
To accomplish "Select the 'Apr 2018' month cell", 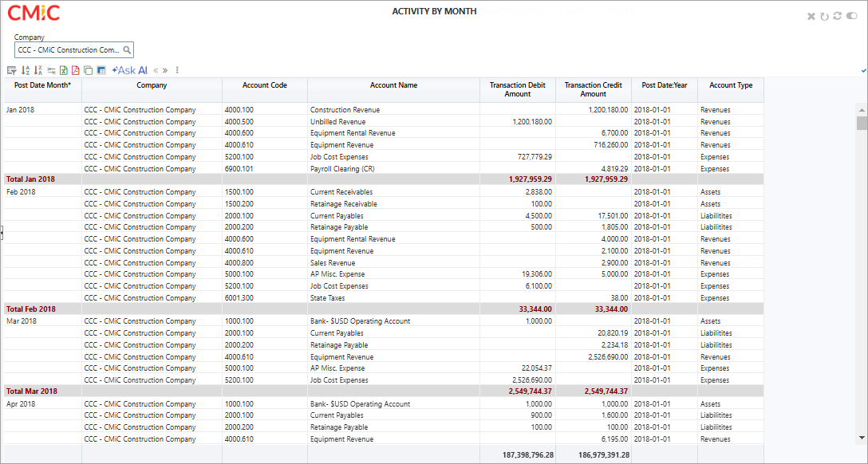I will pos(21,403).
